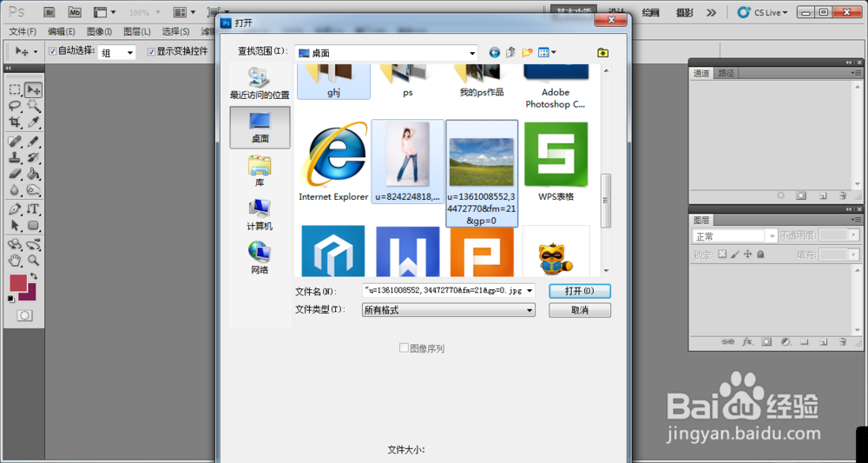Screen dimensions: 868x463
Task: Toggle lock transparent pixels in 图层 panel
Action: coord(722,255)
